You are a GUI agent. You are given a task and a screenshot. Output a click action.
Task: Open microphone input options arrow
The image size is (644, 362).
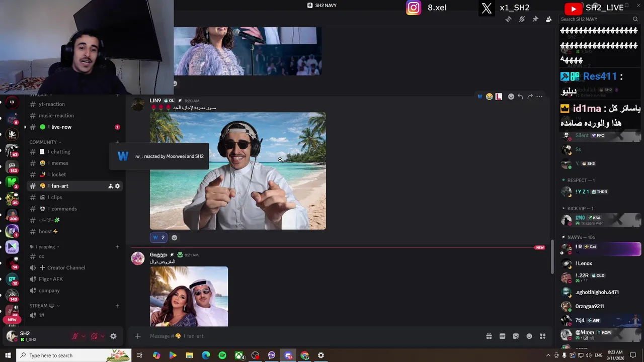point(83,336)
